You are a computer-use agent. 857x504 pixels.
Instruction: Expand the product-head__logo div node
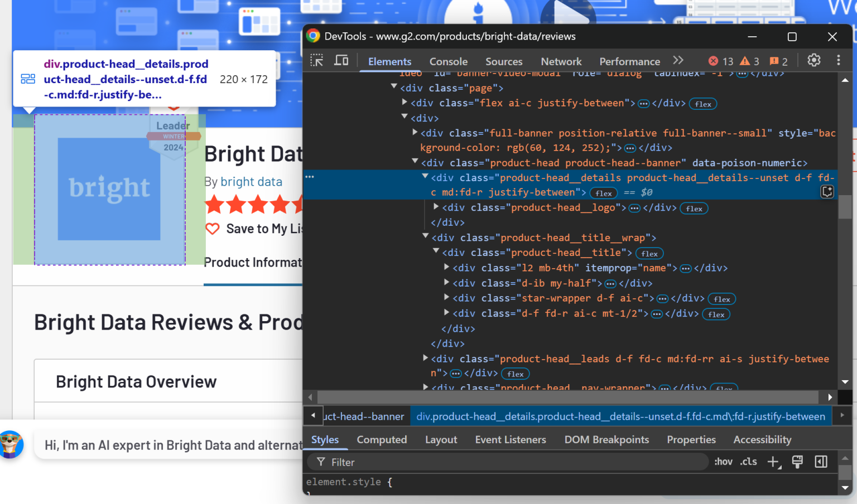pyautogui.click(x=436, y=207)
